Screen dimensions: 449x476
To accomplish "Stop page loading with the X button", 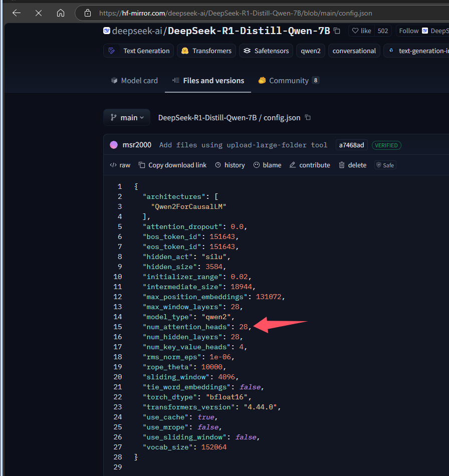I will click(39, 13).
